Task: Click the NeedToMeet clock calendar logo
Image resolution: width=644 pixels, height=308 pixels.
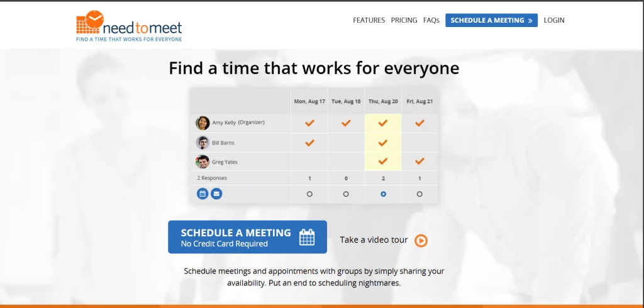Action: coord(89,23)
